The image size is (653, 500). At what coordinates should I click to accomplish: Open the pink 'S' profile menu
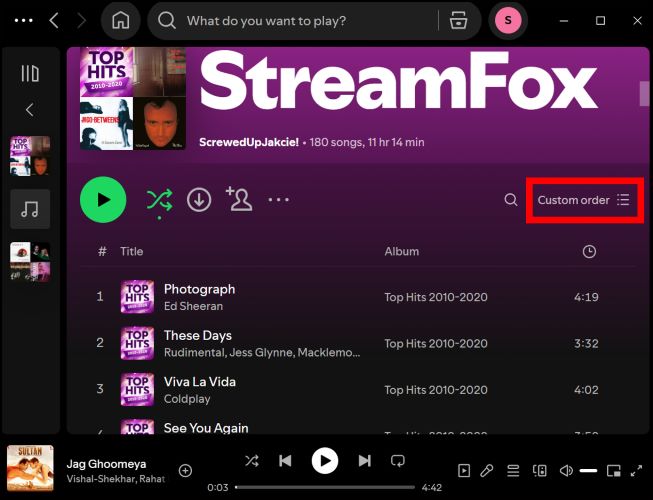508,20
